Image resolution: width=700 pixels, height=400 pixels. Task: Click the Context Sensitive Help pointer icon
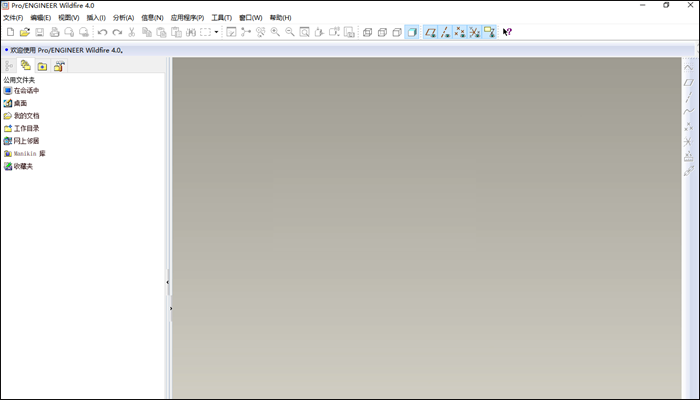click(507, 32)
